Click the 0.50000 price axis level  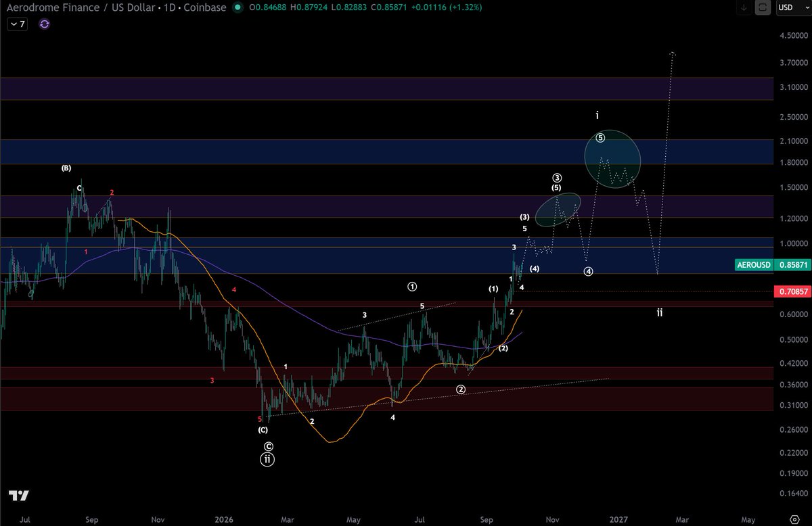[793, 339]
